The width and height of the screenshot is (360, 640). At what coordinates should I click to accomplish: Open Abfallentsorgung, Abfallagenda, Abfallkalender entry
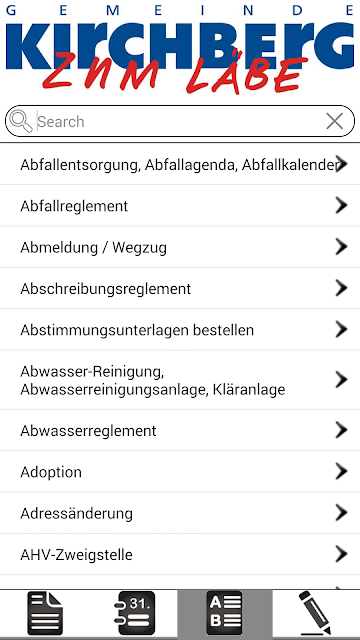click(x=180, y=164)
